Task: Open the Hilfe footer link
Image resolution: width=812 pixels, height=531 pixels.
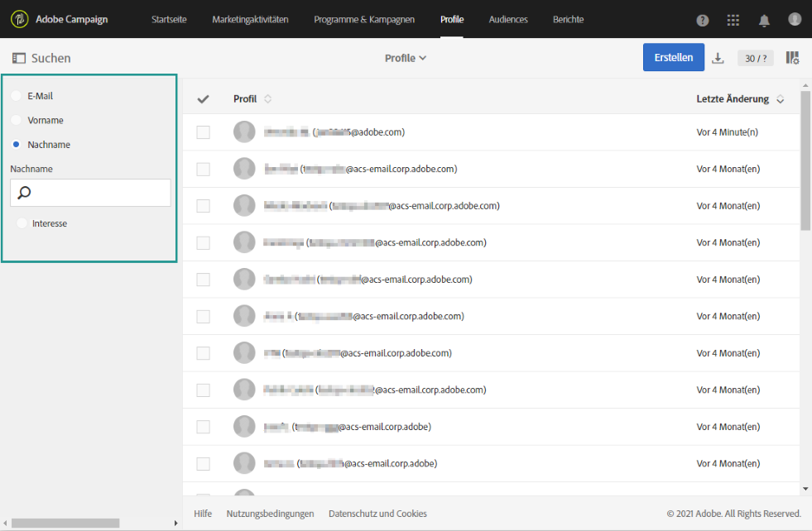Action: (x=203, y=514)
